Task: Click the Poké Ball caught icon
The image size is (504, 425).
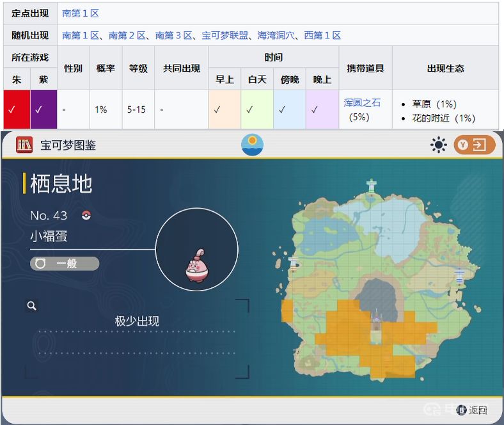Action: [86, 215]
